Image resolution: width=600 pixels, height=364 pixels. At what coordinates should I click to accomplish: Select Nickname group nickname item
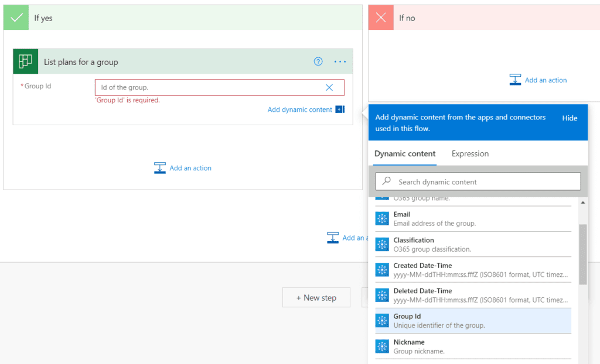click(473, 346)
